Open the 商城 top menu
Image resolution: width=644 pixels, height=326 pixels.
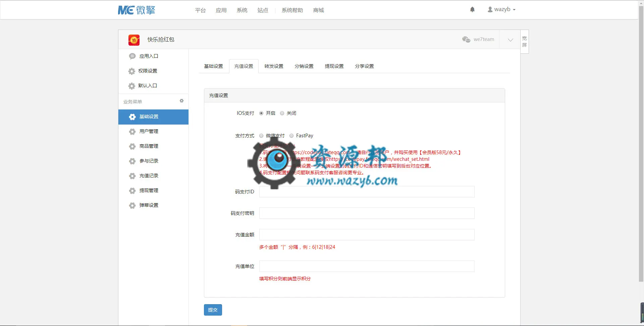318,10
